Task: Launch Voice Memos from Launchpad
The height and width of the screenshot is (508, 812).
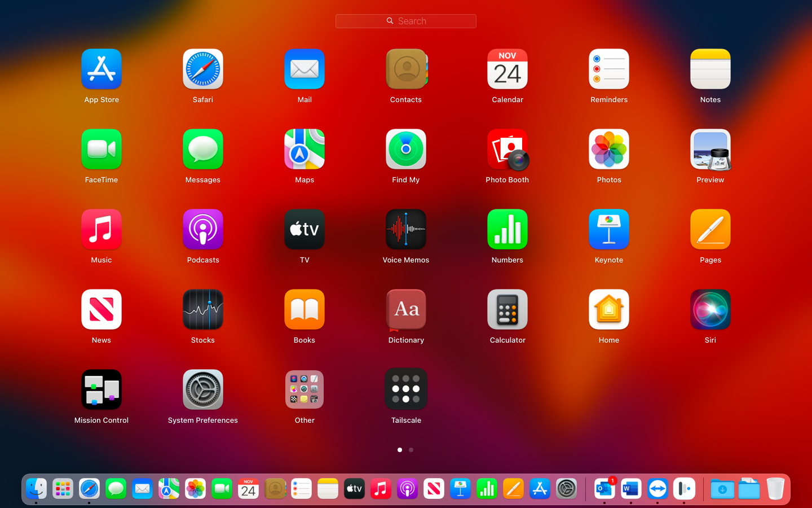Action: coord(405,230)
